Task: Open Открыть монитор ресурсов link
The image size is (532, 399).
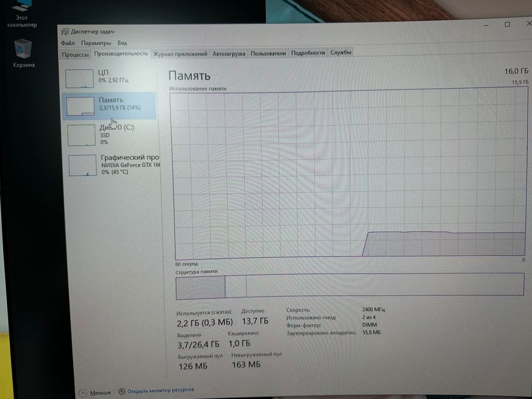Action: (160, 390)
